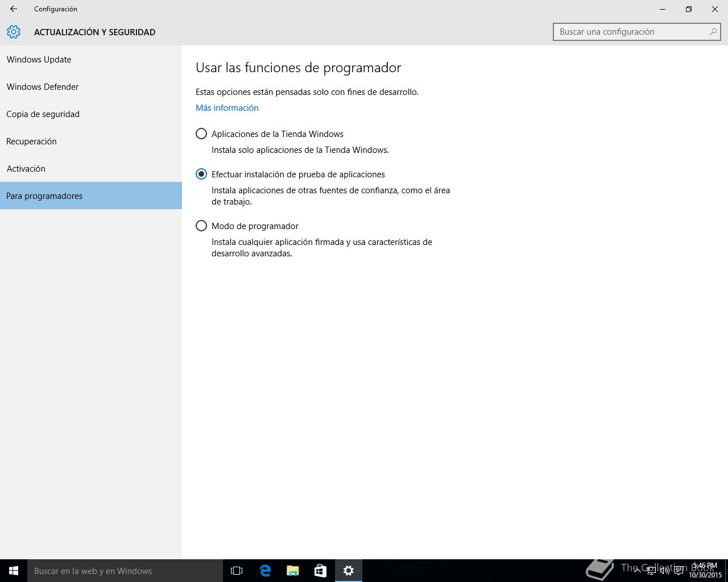Go back with the arrow in title bar
728x582 pixels.
click(x=14, y=9)
